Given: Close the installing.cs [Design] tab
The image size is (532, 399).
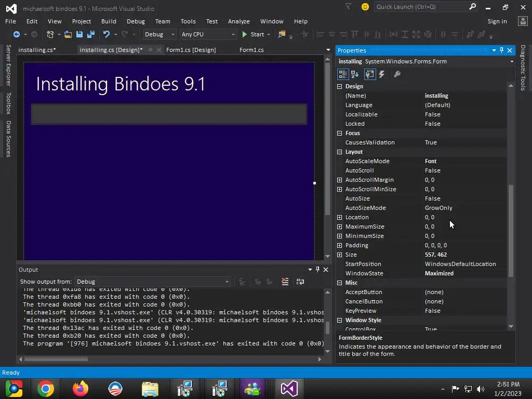Looking at the screenshot, I should (x=159, y=50).
